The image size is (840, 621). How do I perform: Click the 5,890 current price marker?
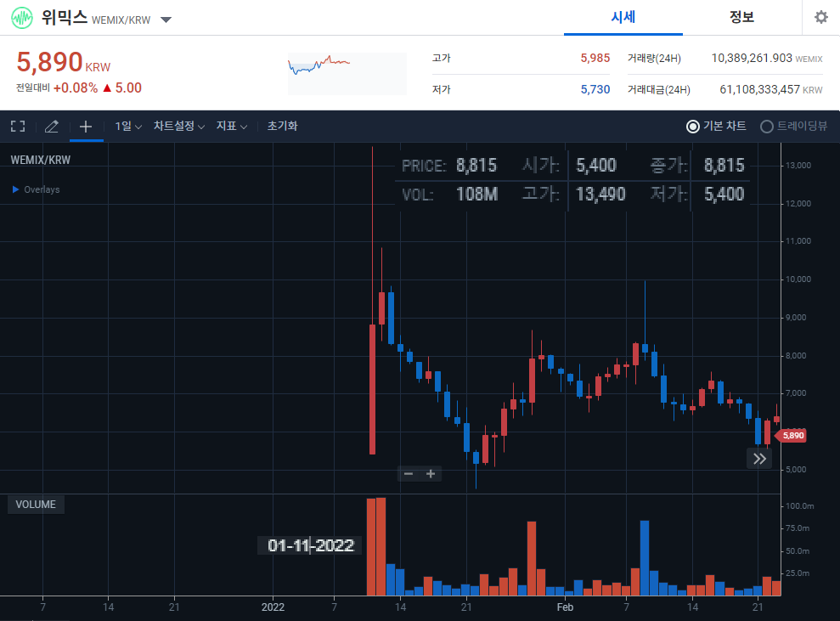(792, 436)
